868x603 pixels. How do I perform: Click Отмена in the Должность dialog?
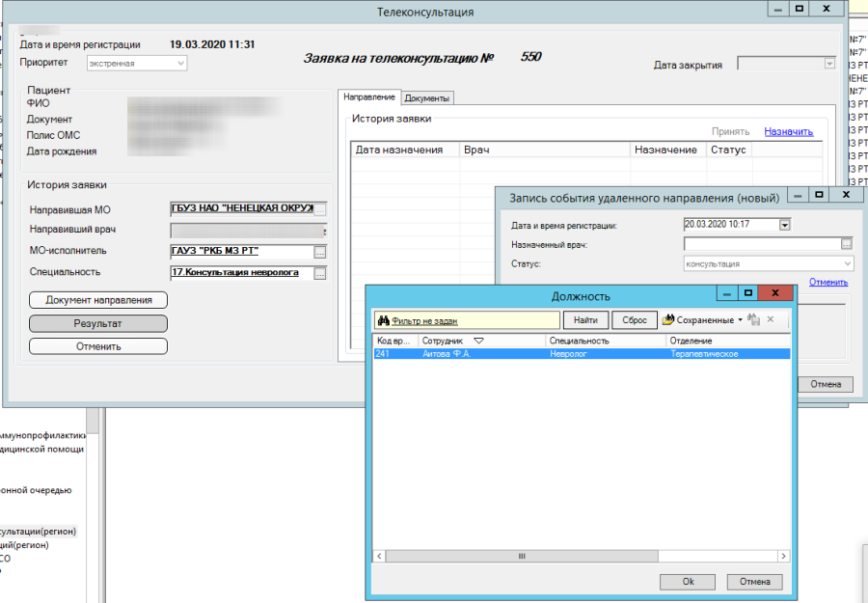tap(755, 582)
